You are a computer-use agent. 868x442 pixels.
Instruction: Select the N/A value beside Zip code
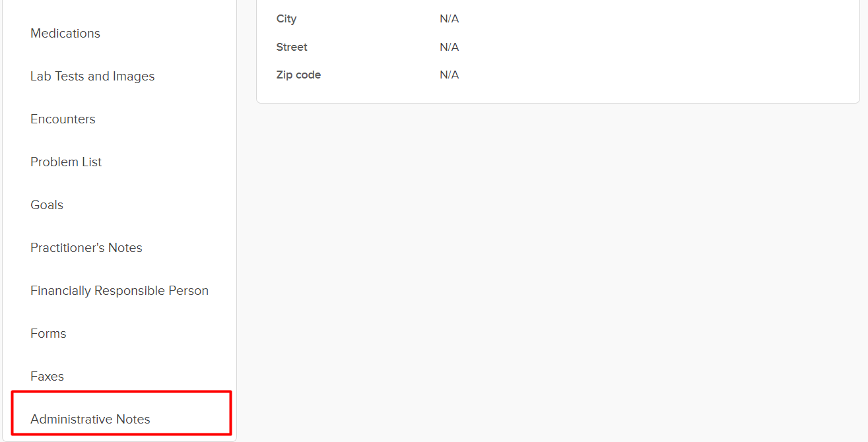449,75
